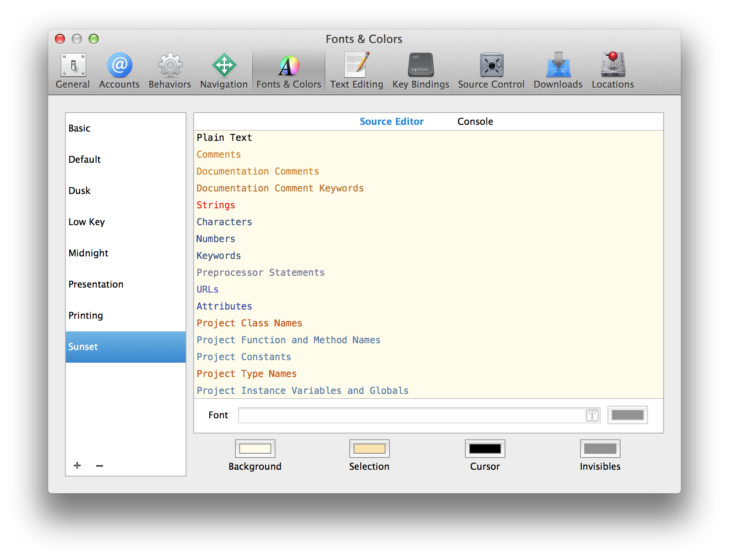Select the Plain Text syntax row
Image resolution: width=729 pixels, height=560 pixels.
428,138
